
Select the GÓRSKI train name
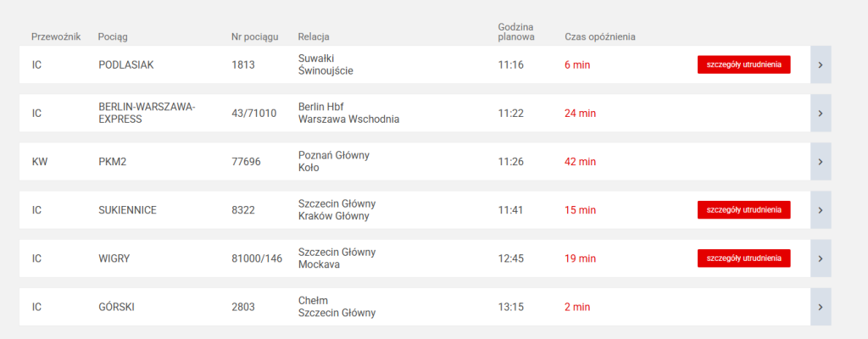click(118, 307)
